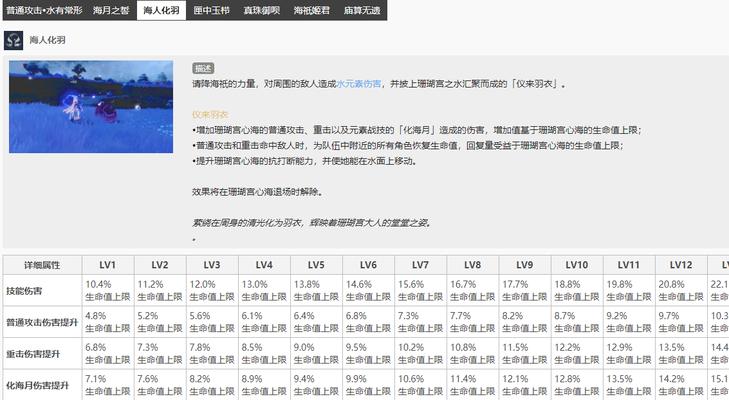Click the skill preview image thumbnail
This screenshot has width=729, height=400.
[91, 107]
